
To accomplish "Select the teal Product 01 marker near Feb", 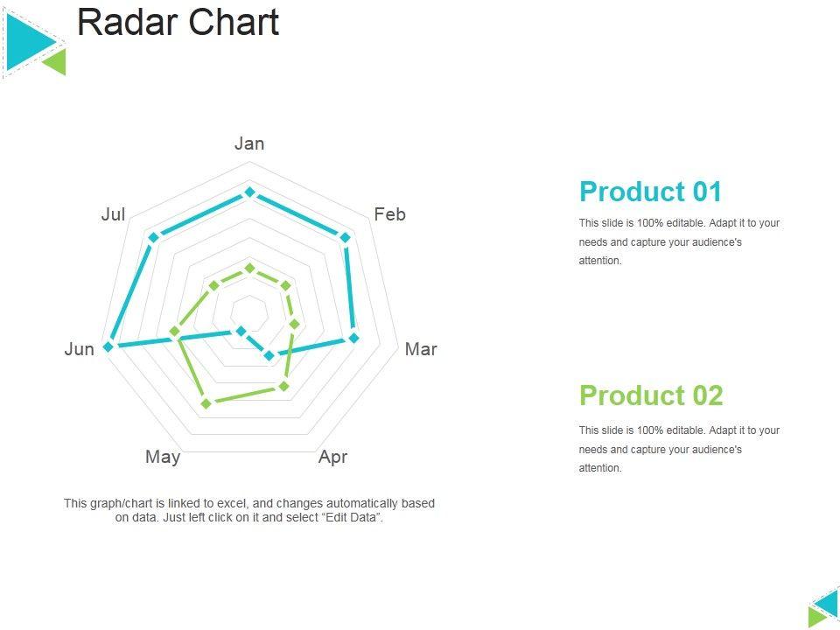I will (x=345, y=237).
